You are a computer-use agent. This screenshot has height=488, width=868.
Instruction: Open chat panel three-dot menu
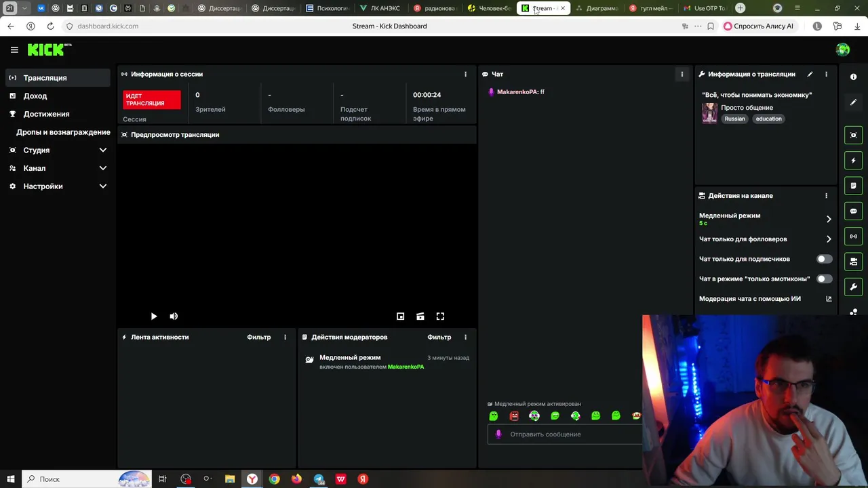[x=682, y=74]
